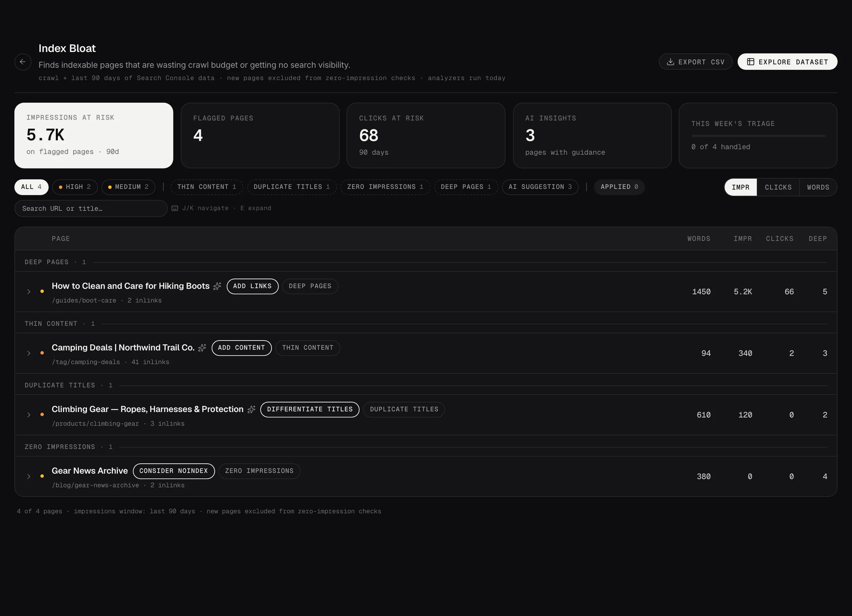Image resolution: width=852 pixels, height=616 pixels.
Task: Switch sort to CLICKS segment
Action: tap(778, 187)
